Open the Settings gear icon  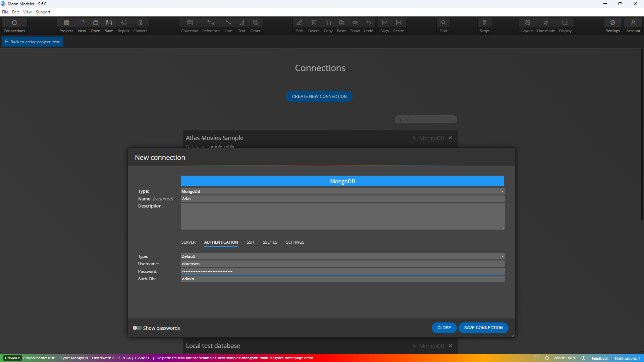[x=612, y=26]
